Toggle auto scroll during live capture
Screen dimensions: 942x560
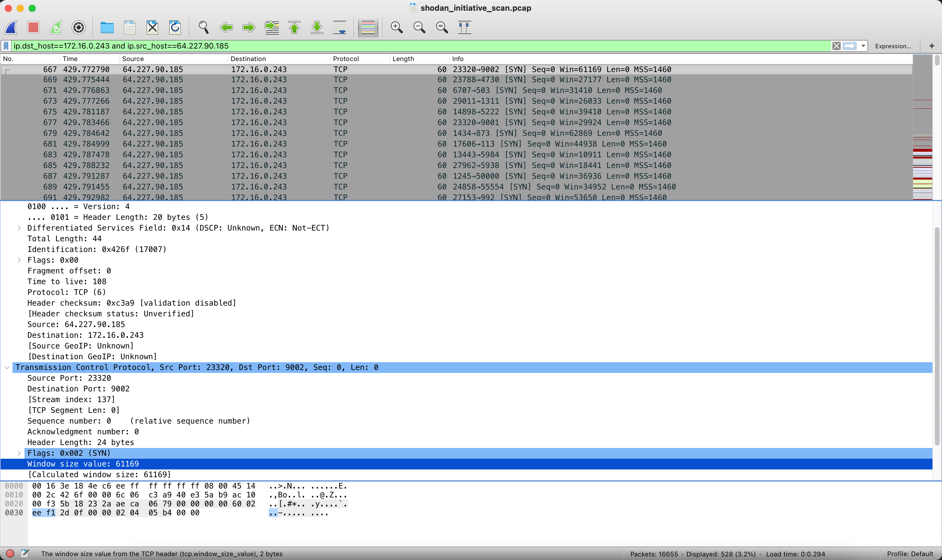pos(340,27)
